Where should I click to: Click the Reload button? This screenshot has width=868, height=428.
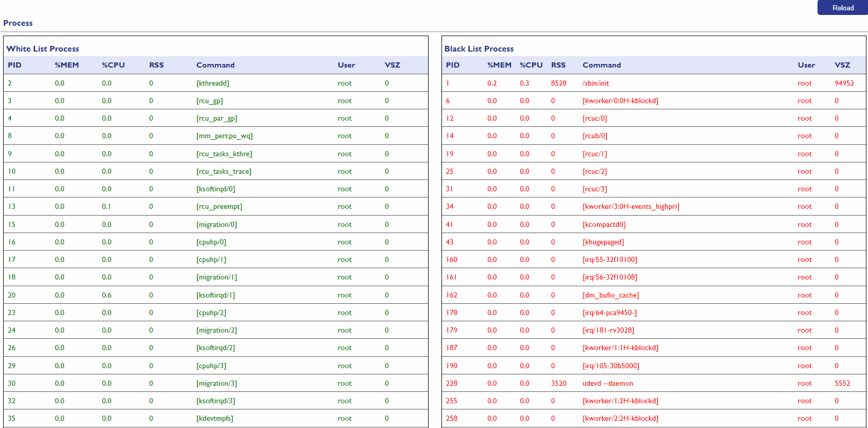[x=842, y=8]
